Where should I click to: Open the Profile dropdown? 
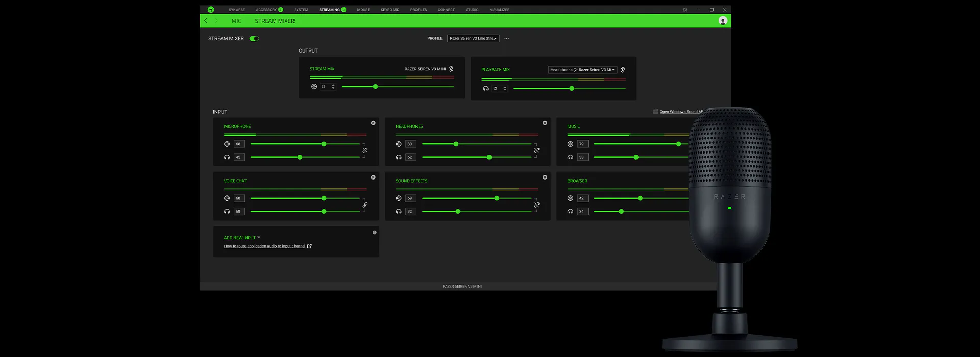click(x=473, y=38)
